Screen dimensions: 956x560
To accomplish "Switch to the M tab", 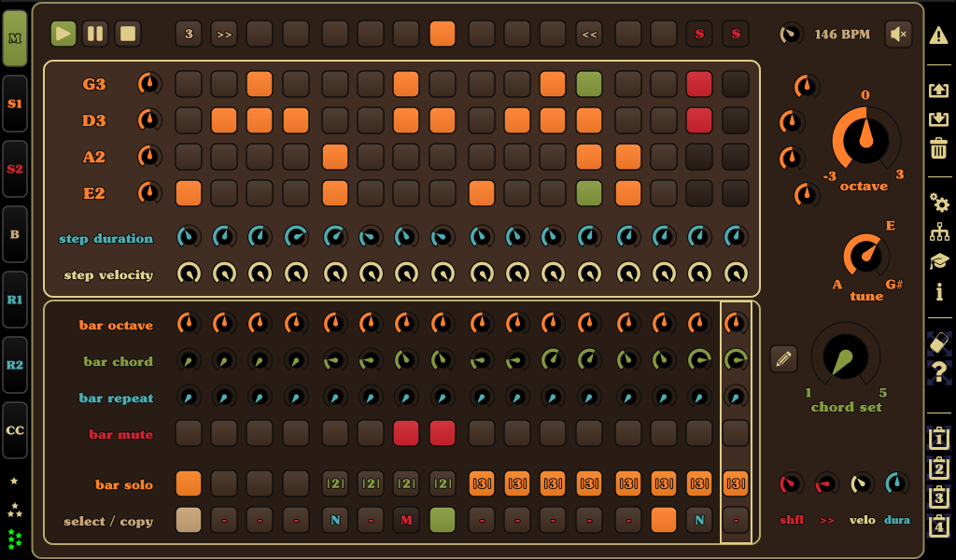I will click(x=15, y=38).
